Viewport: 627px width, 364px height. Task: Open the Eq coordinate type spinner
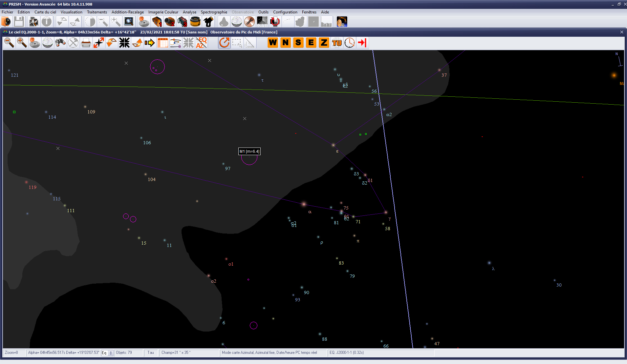[111, 353]
